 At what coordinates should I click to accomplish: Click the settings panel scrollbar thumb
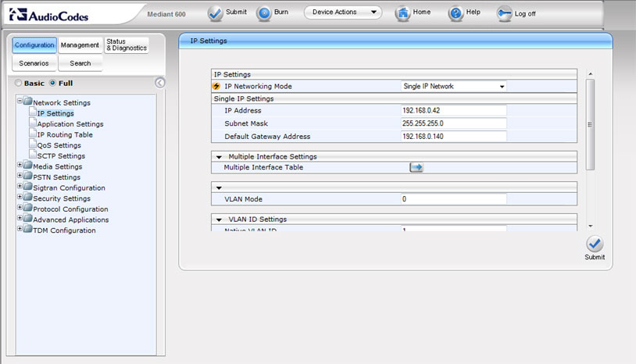tap(591, 124)
